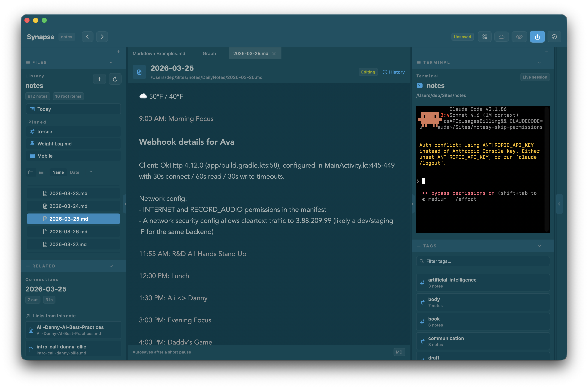Click the Filter tags input field
The image size is (588, 388).
coord(483,261)
